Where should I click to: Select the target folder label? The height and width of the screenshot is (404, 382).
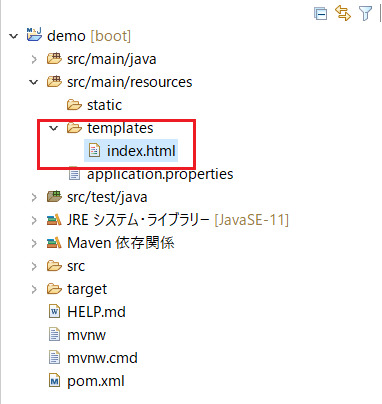click(87, 290)
